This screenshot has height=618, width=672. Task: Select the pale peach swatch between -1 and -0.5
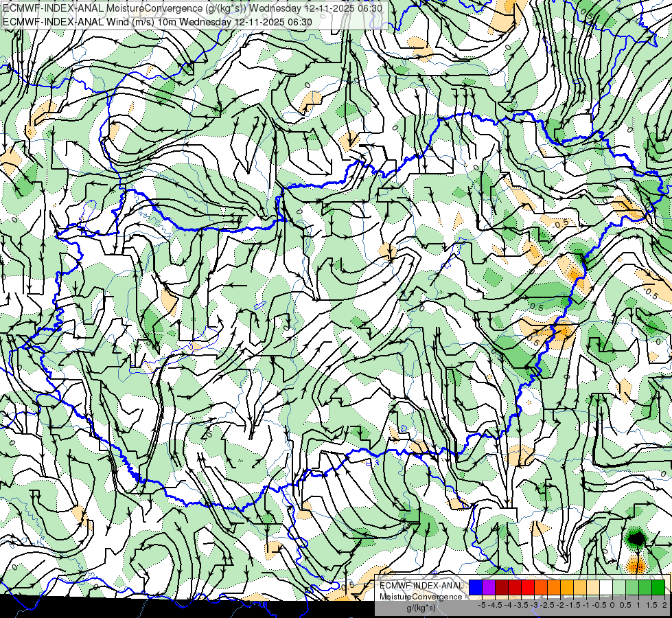pyautogui.click(x=593, y=588)
